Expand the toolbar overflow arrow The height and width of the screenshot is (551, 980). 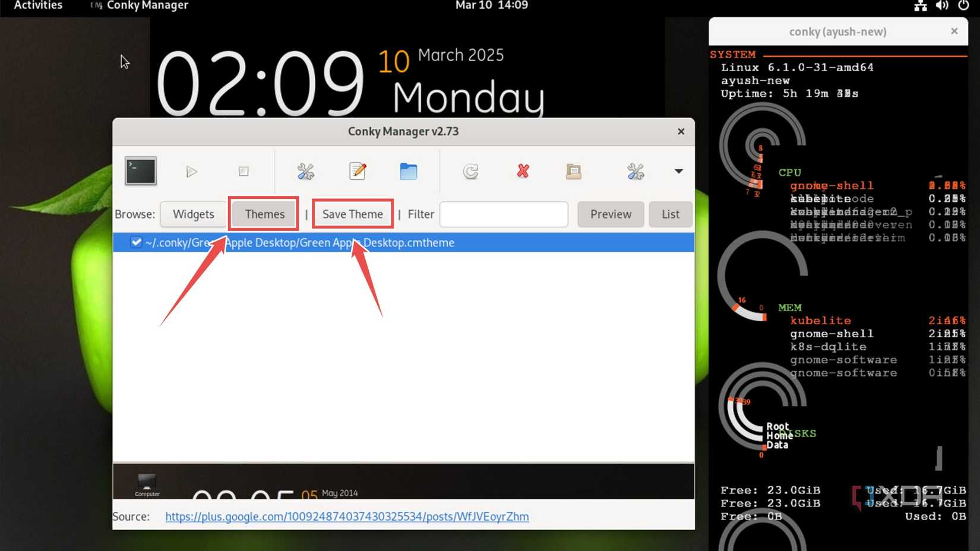point(678,171)
